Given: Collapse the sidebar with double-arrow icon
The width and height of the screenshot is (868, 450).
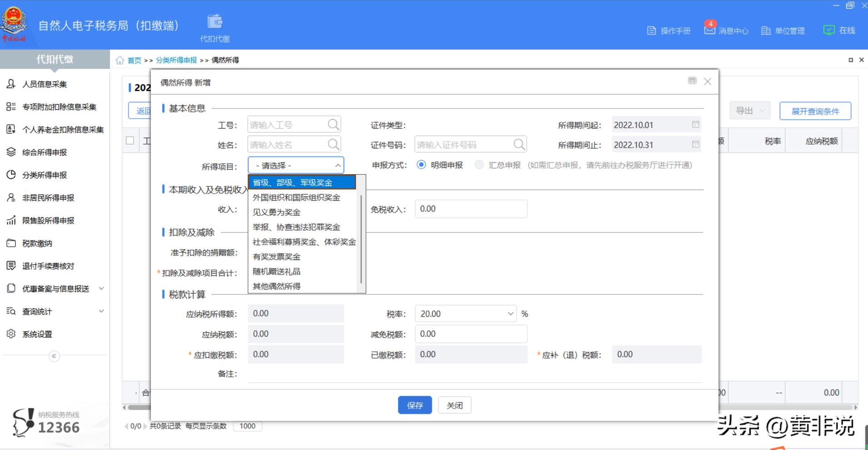Looking at the screenshot, I should coord(54,356).
